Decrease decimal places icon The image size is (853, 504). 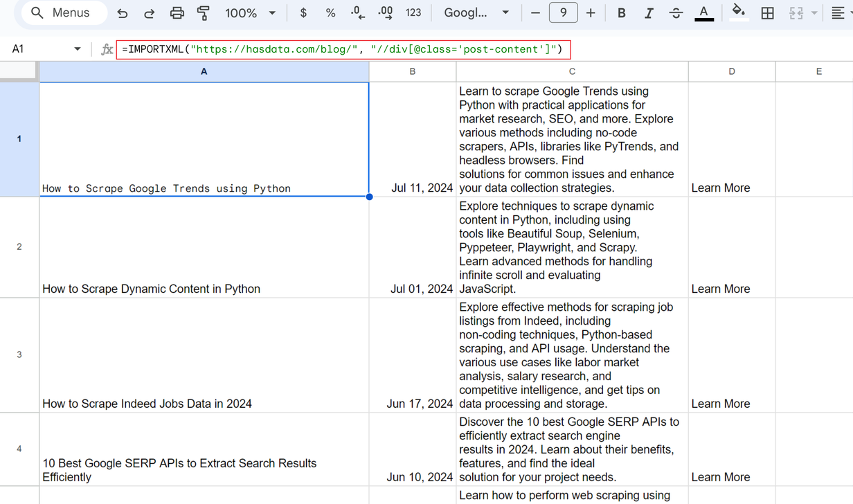tap(357, 13)
